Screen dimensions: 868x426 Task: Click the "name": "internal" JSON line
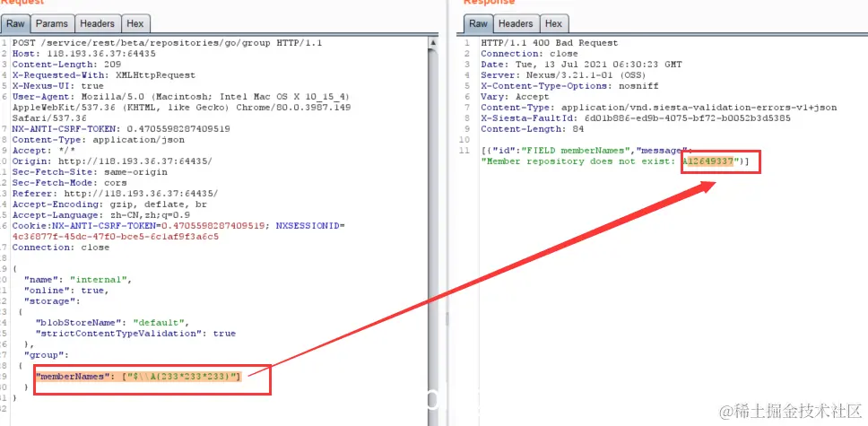pyautogui.click(x=78, y=279)
